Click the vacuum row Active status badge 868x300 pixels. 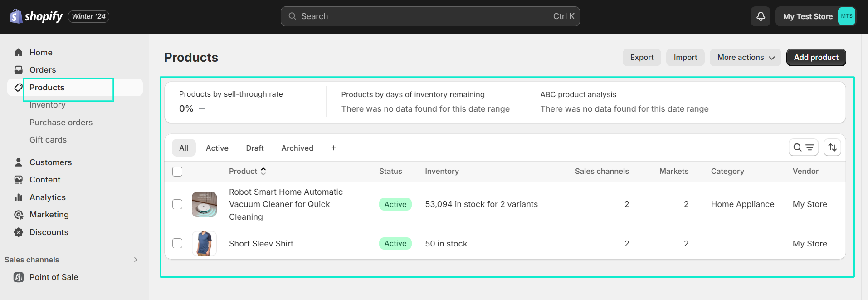[395, 204]
